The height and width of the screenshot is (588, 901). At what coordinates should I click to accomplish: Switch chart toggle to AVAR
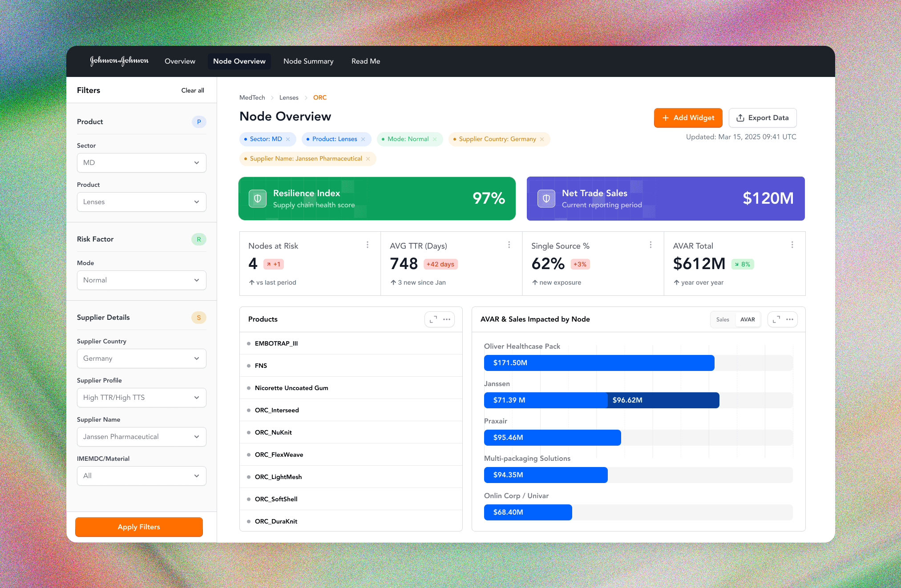coord(747,319)
